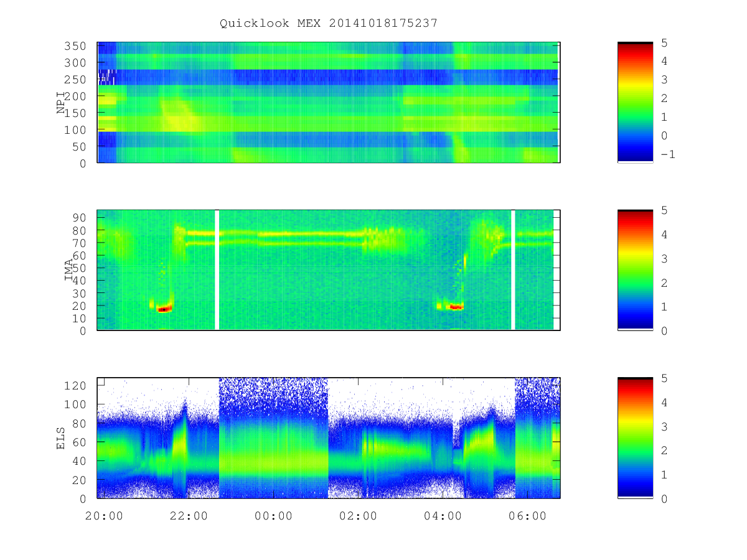
Task: Pick the NPI panel color scale bar
Action: [x=635, y=102]
